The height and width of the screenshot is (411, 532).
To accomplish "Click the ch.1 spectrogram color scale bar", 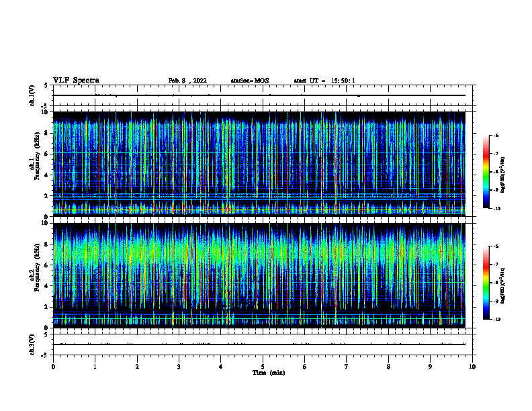I will click(486, 172).
